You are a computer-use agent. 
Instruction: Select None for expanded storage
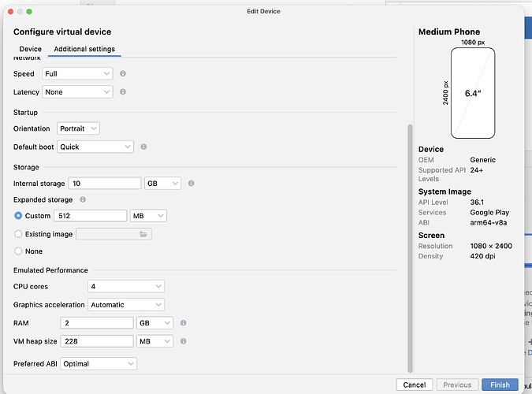pos(18,251)
